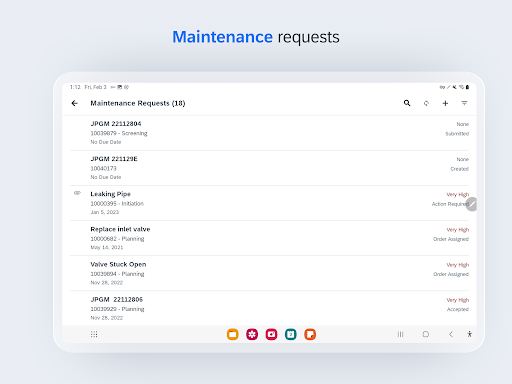The image size is (512, 384).
Task: Click Very High priority on JPGM 22112806
Action: [458, 300]
